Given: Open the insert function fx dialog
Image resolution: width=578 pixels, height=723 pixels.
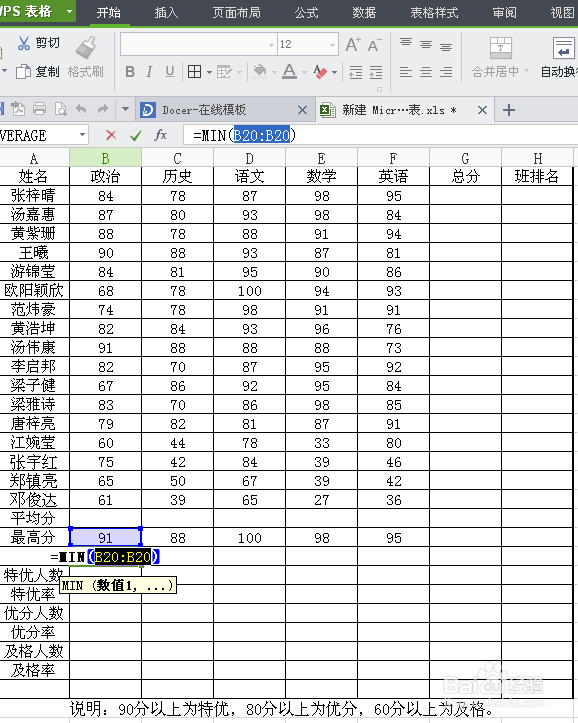Looking at the screenshot, I should tap(160, 135).
